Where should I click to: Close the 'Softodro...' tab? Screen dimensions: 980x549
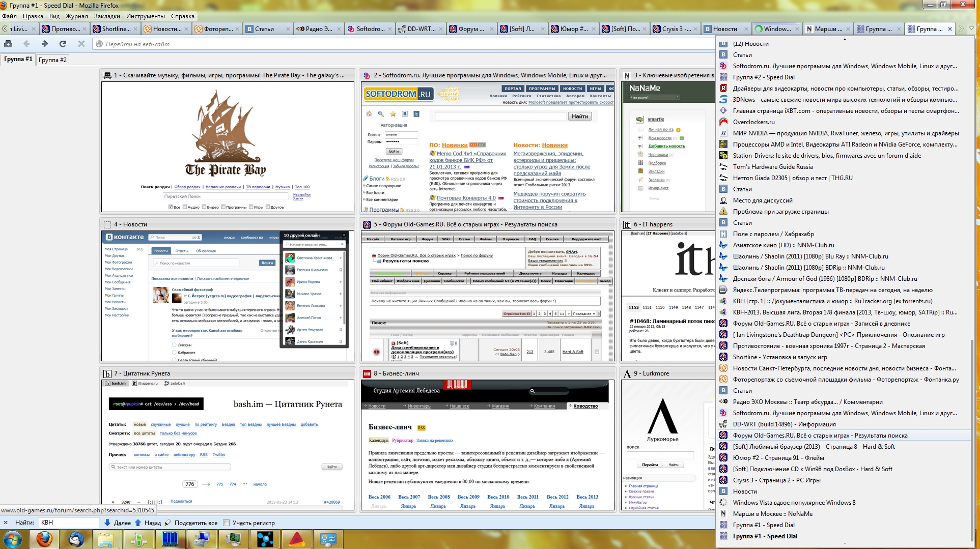click(389, 29)
